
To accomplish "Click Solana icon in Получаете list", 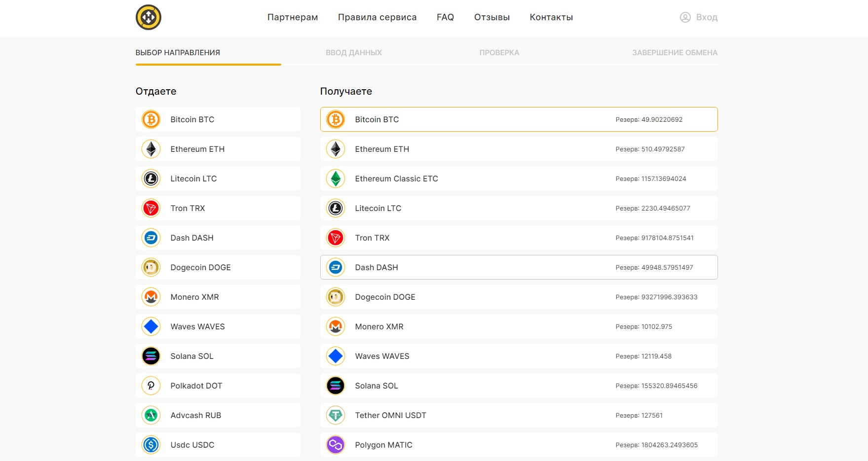I will click(x=336, y=386).
